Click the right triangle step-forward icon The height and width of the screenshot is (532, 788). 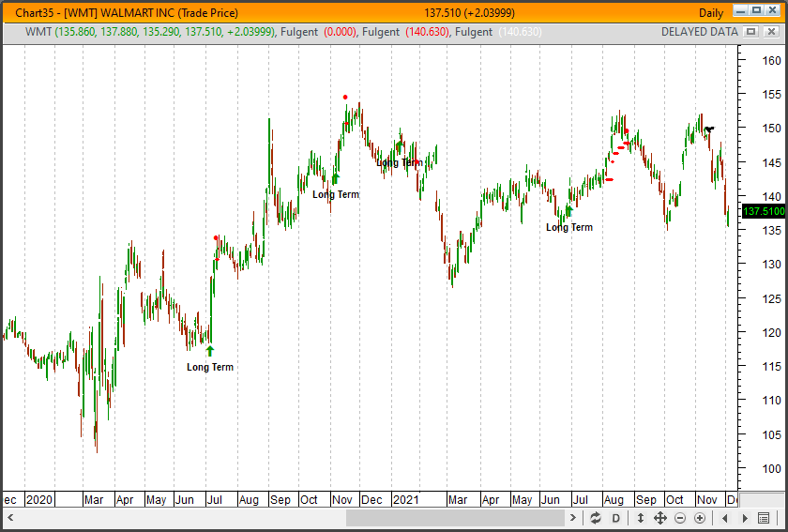[x=745, y=518]
